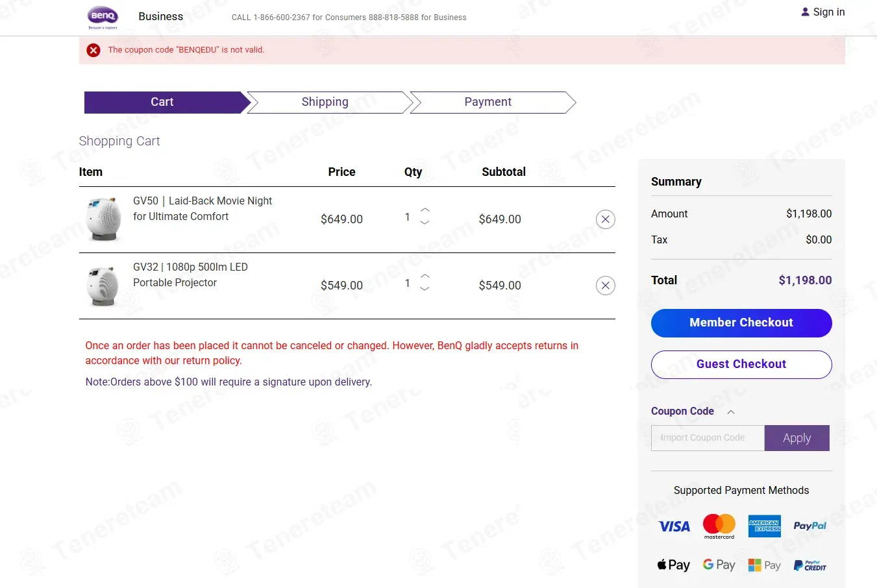Click the BenQ logo icon
877x588 pixels.
click(103, 17)
